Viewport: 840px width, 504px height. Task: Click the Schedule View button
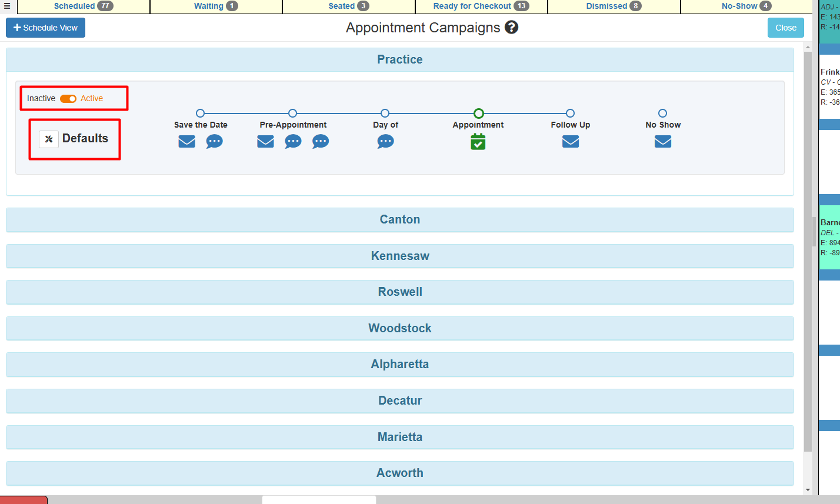(45, 27)
